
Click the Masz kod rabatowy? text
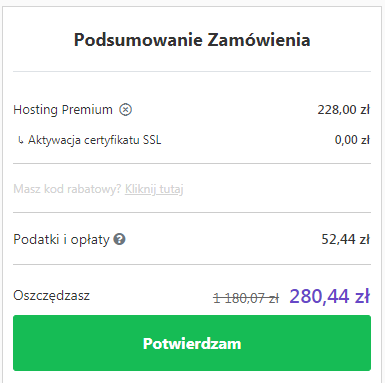[67, 189]
